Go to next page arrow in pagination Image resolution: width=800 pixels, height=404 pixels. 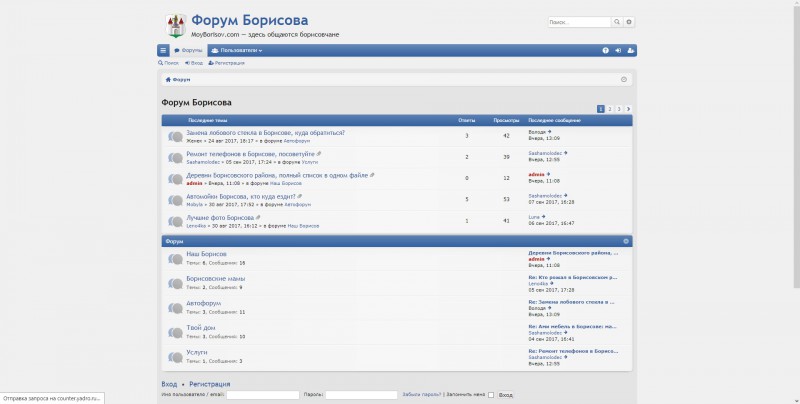(628, 109)
